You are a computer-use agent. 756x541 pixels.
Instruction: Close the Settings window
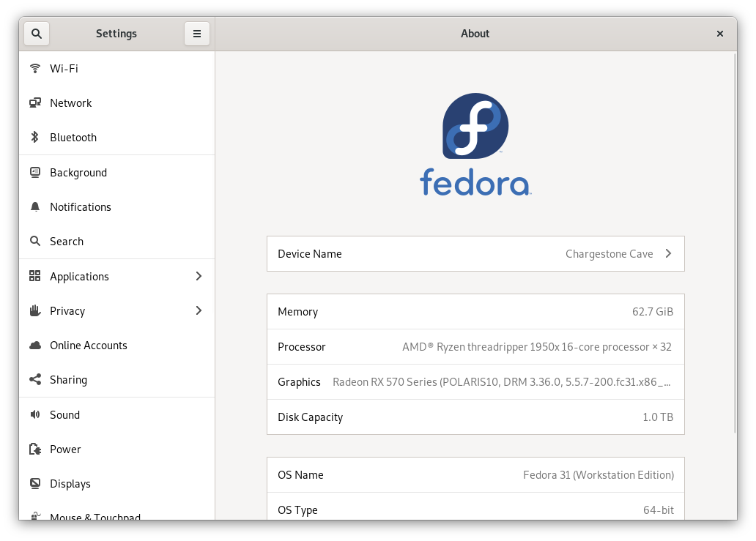tap(720, 34)
